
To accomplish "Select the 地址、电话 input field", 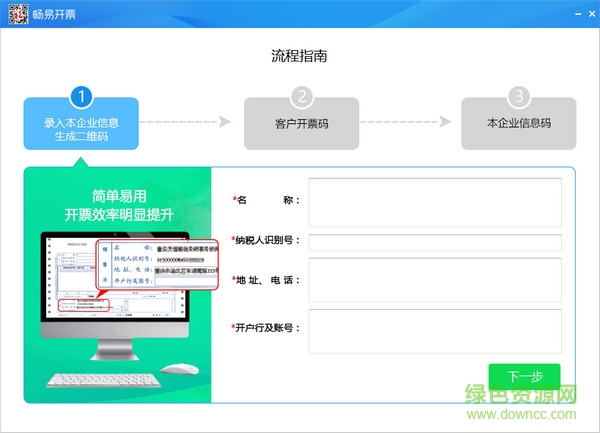I will click(435, 279).
